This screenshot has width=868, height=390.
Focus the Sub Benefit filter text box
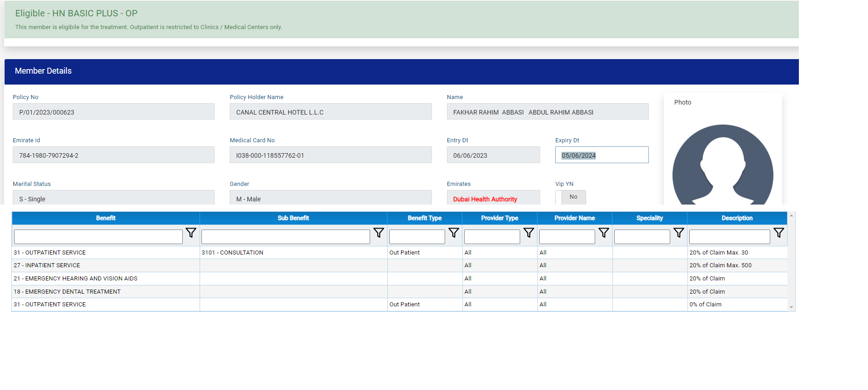(286, 237)
